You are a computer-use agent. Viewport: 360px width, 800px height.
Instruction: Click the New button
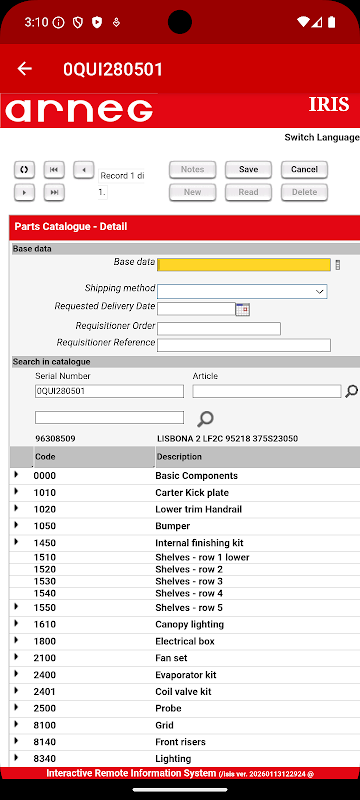pos(193,192)
